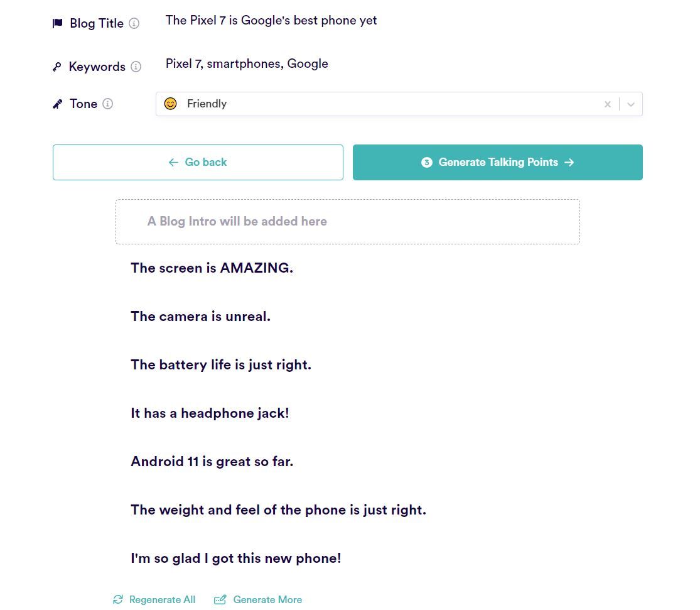Viewport: 700px width, 610px height.
Task: Clear the Friendly tone with the x
Action: 607,104
